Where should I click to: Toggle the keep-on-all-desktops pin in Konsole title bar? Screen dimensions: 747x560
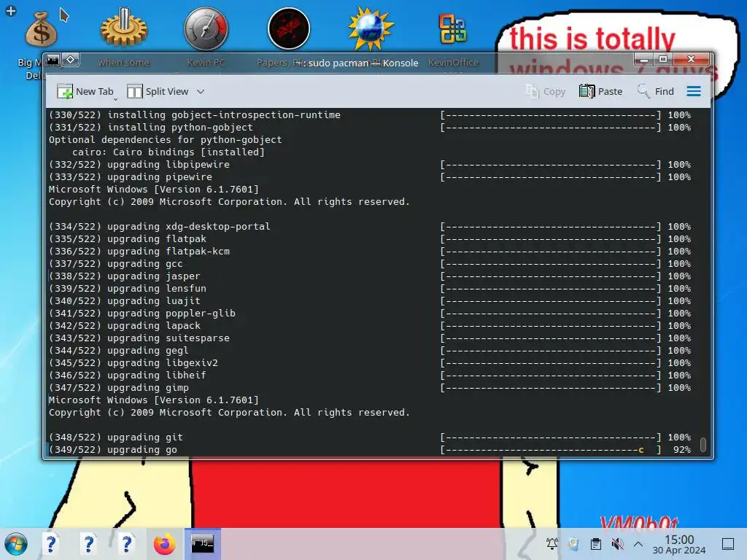71,60
